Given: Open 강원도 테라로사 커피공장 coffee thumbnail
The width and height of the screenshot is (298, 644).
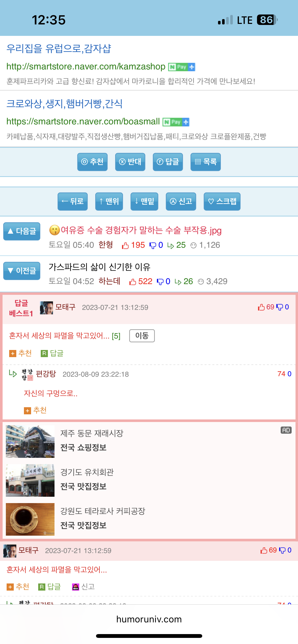Looking at the screenshot, I should (x=30, y=519).
